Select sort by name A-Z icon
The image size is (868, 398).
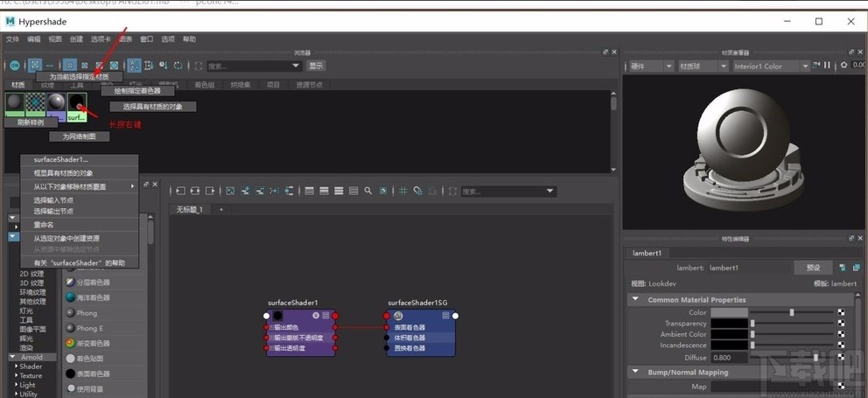(x=134, y=66)
